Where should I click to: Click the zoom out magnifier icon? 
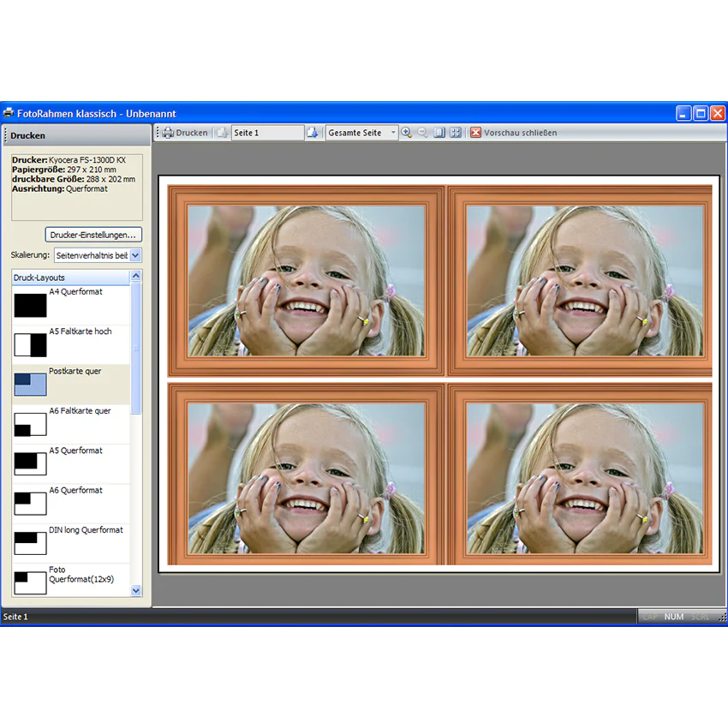[x=422, y=133]
